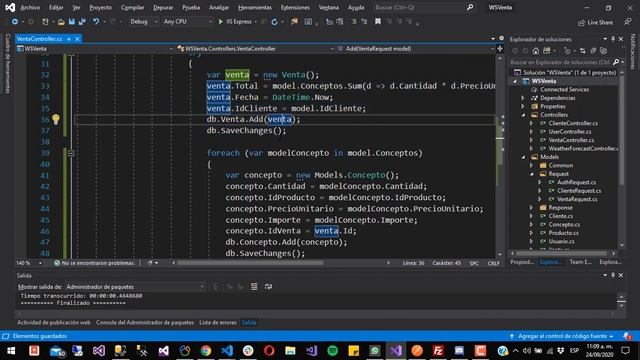Click the Live Share icon
The image size is (640, 360).
[x=581, y=22]
